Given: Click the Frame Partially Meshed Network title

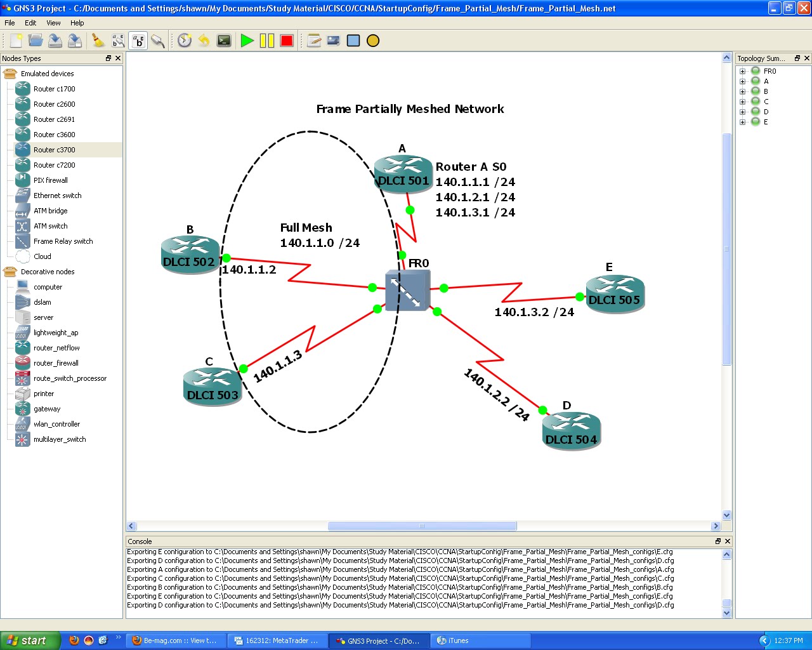Looking at the screenshot, I should click(x=410, y=109).
